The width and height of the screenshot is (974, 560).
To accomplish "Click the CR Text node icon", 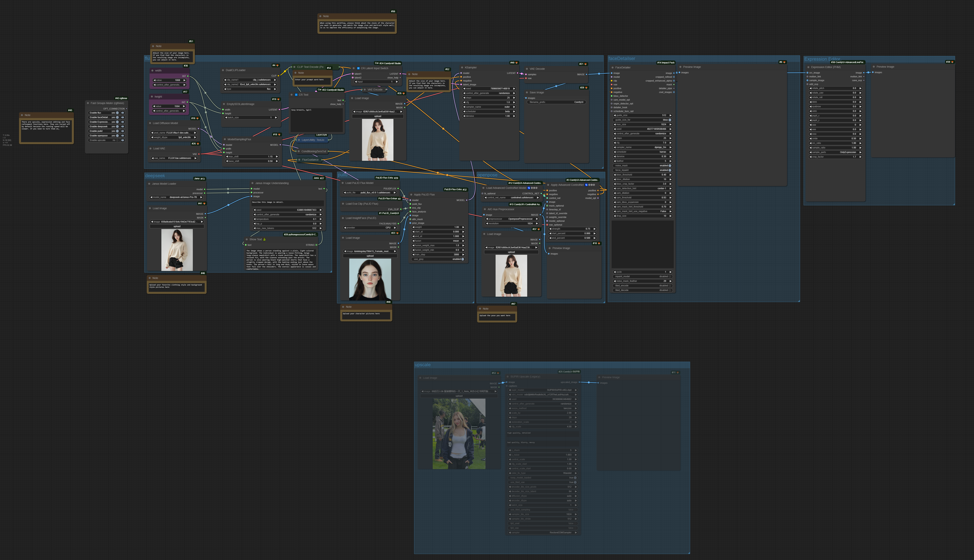I will 296,95.
